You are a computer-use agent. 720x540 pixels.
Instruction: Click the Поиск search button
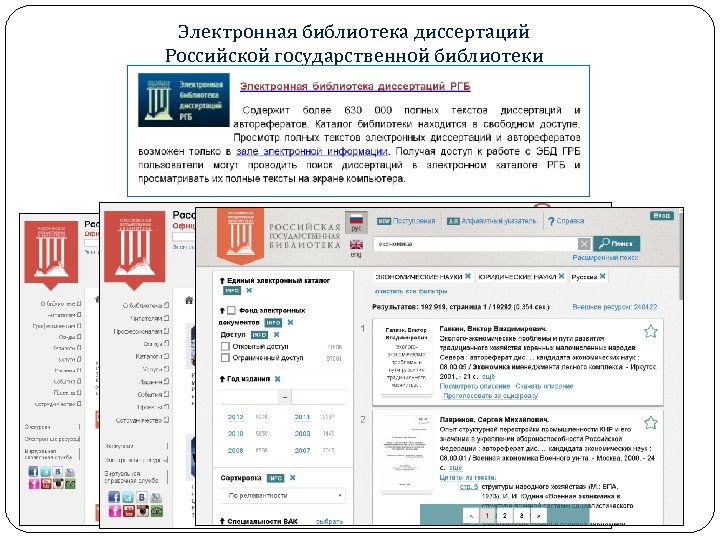[x=616, y=243]
